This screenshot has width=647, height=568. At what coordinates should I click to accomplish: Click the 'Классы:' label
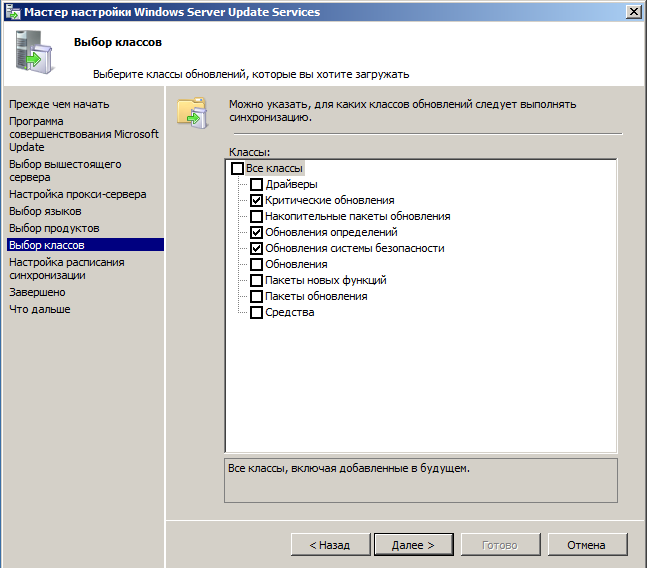coord(249,152)
